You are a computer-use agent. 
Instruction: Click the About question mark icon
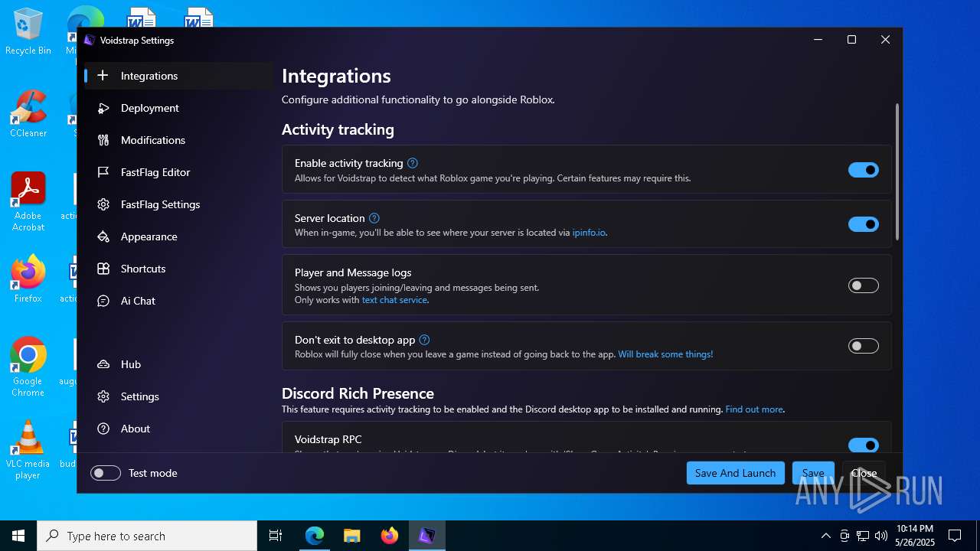click(x=103, y=429)
